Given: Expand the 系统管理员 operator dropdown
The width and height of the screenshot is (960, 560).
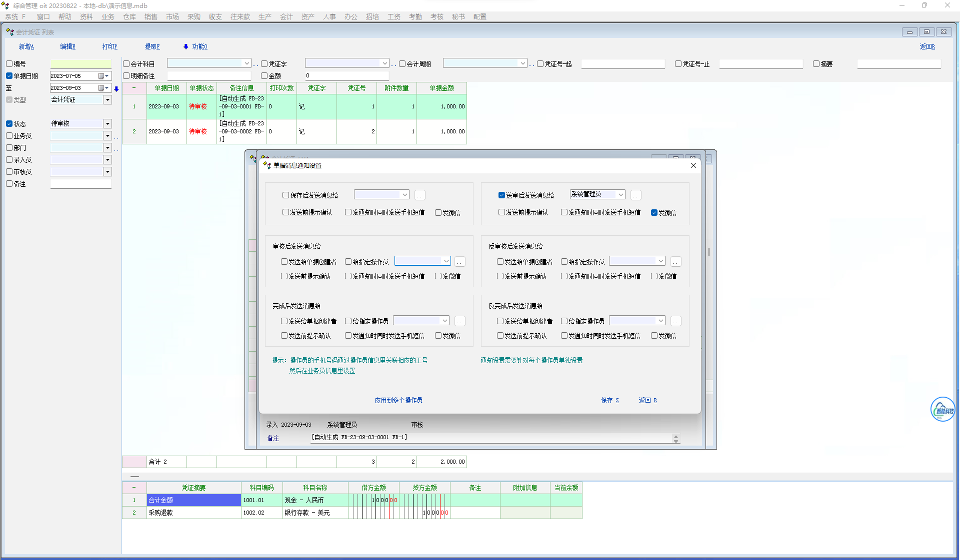Looking at the screenshot, I should coord(620,194).
